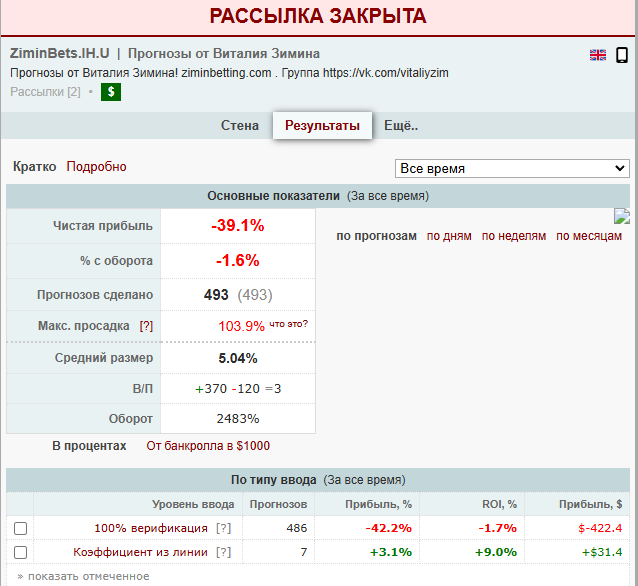
Task: Switch to Подробно view
Action: 96,166
